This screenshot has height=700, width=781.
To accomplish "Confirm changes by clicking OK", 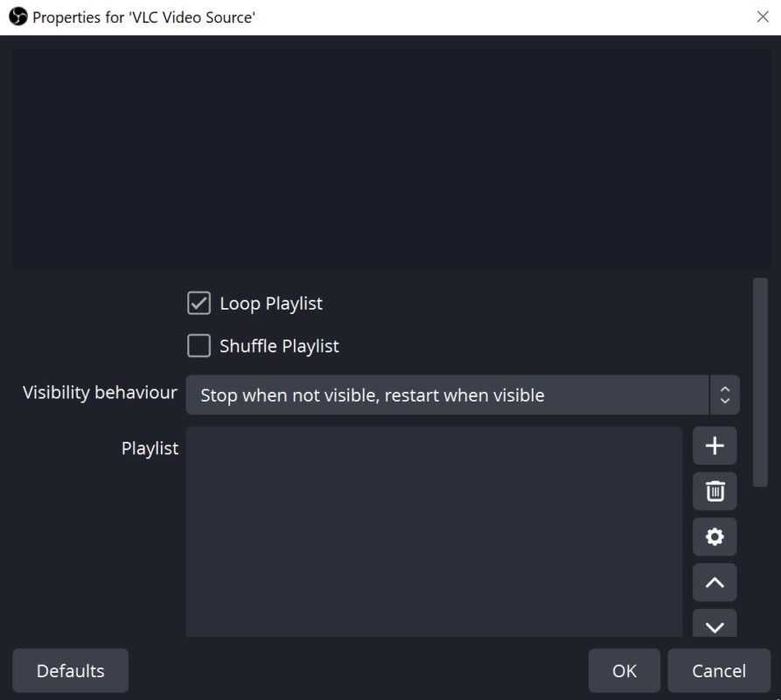I will coord(624,670).
